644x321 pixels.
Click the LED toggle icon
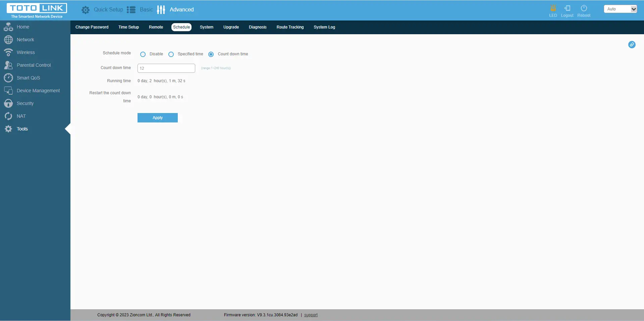[553, 8]
